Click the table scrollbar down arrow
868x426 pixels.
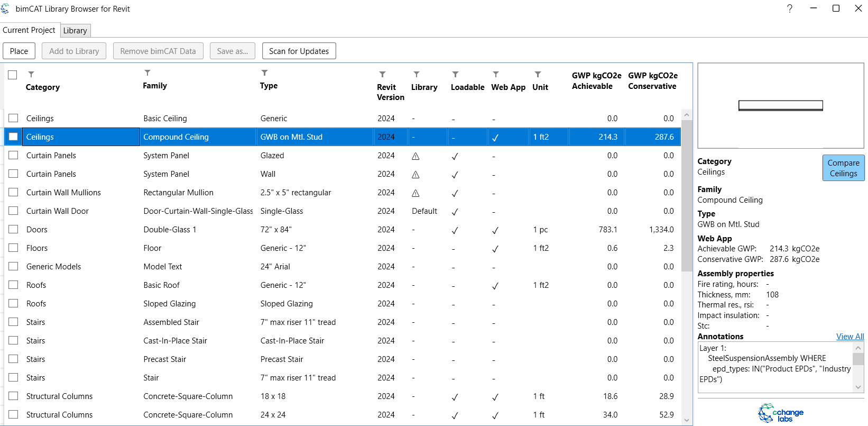pyautogui.click(x=687, y=420)
